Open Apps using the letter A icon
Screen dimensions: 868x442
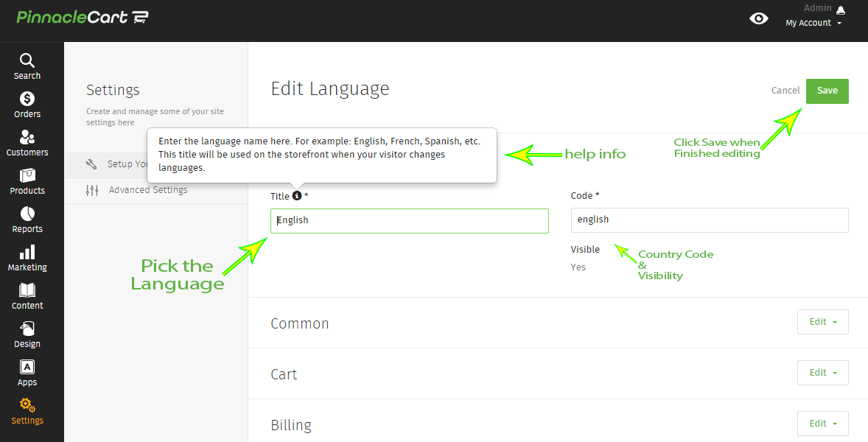27,367
